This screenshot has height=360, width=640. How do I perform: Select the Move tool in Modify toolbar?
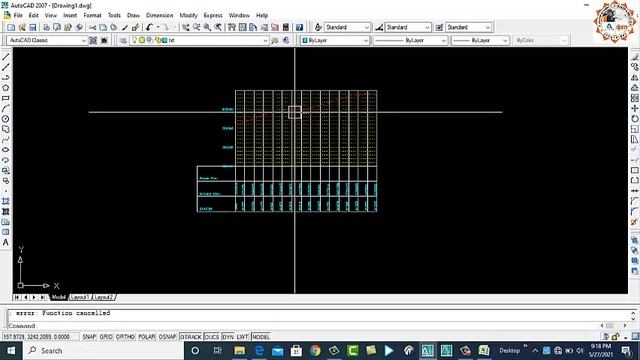[634, 109]
